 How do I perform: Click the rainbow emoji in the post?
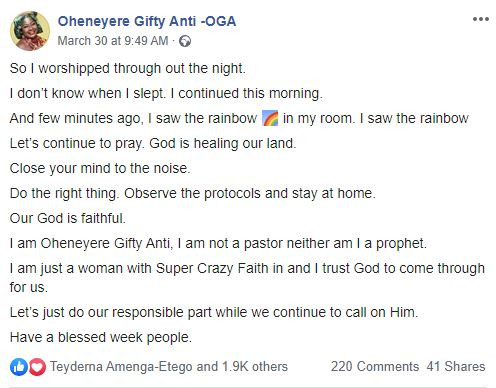coord(270,118)
